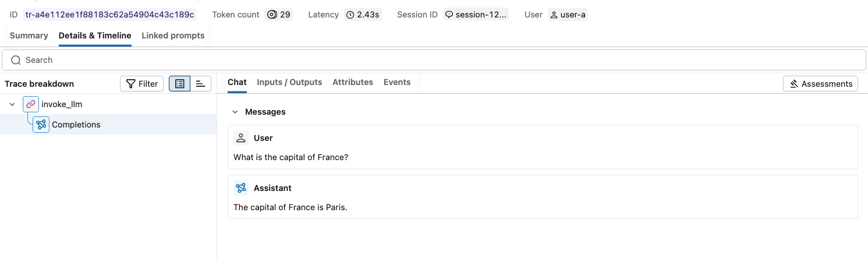
Task: Switch to timeline bar view toggle
Action: 201,84
